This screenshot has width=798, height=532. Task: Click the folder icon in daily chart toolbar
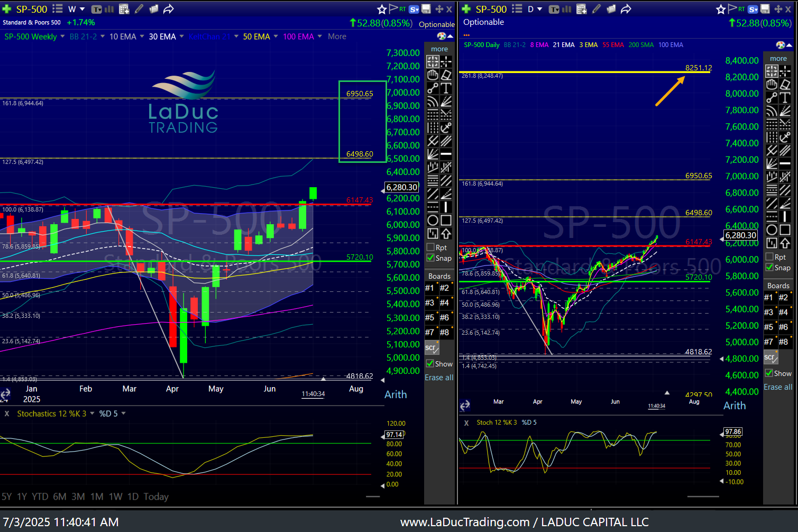pyautogui.click(x=611, y=9)
